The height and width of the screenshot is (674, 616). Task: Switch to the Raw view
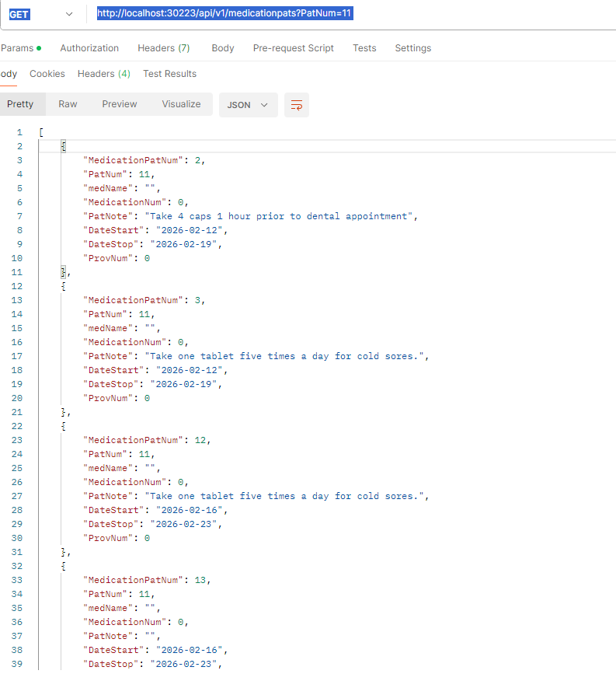pyautogui.click(x=68, y=104)
